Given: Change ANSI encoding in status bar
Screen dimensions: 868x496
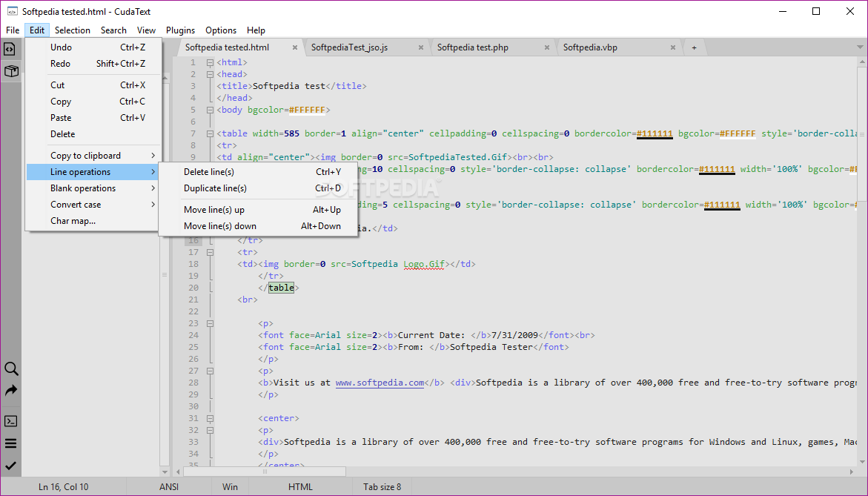Looking at the screenshot, I should (169, 487).
